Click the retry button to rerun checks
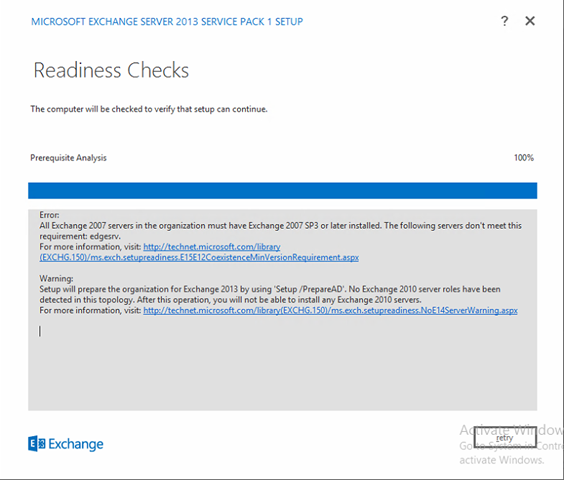 tap(505, 437)
